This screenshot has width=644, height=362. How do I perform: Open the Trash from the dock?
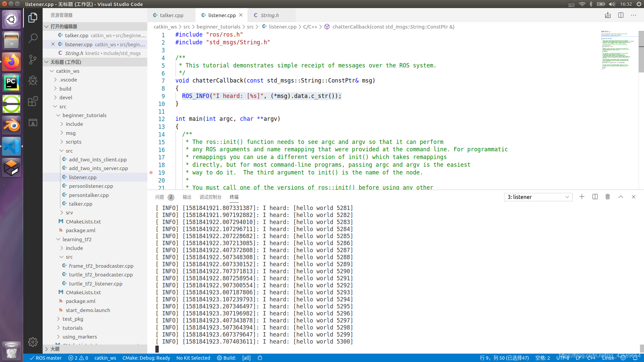(x=11, y=351)
